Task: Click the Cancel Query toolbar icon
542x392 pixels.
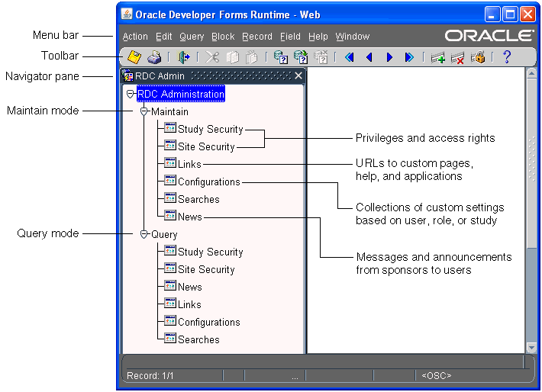Action: click(x=321, y=57)
